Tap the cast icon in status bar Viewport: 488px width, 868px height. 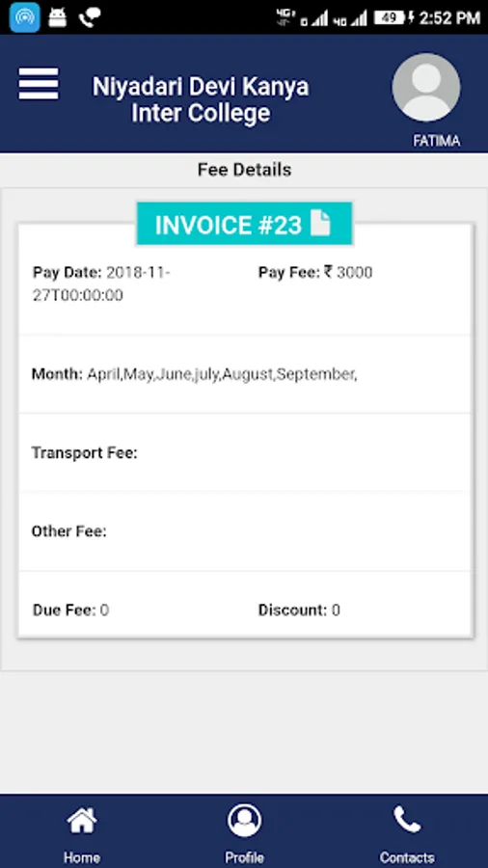click(x=24, y=17)
